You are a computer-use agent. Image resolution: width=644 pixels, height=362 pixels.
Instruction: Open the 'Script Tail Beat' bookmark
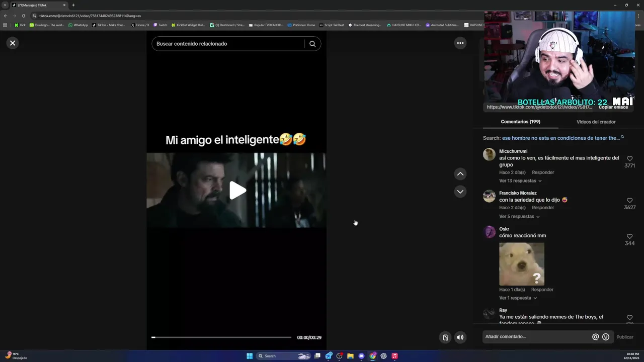point(332,25)
